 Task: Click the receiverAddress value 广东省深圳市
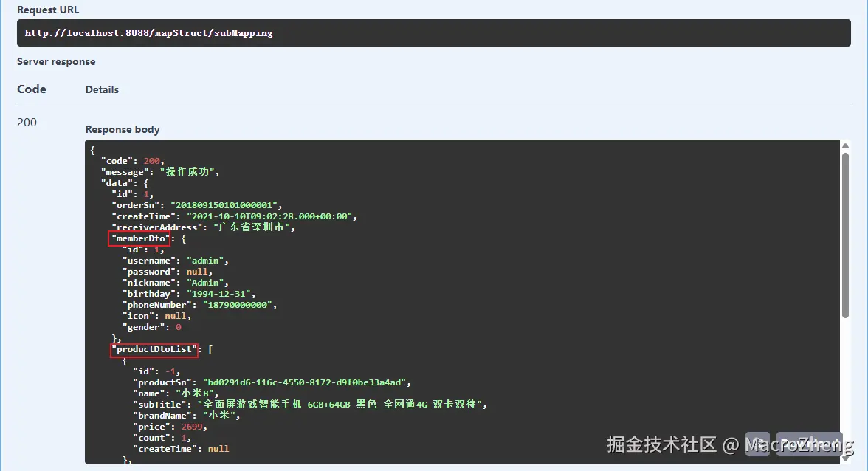tap(252, 227)
